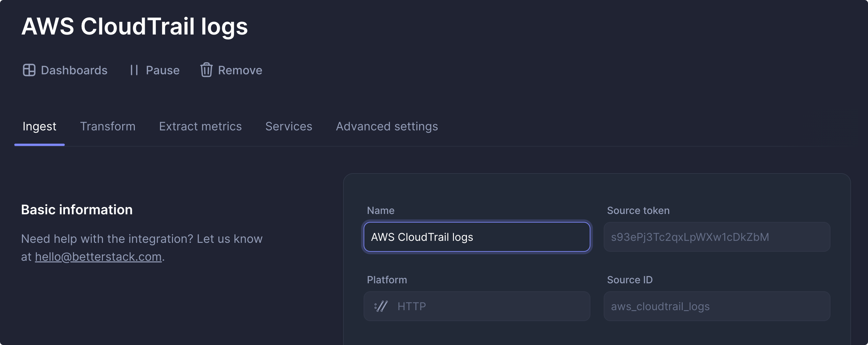
Task: Open the hello@betterstack.com email link
Action: 98,257
